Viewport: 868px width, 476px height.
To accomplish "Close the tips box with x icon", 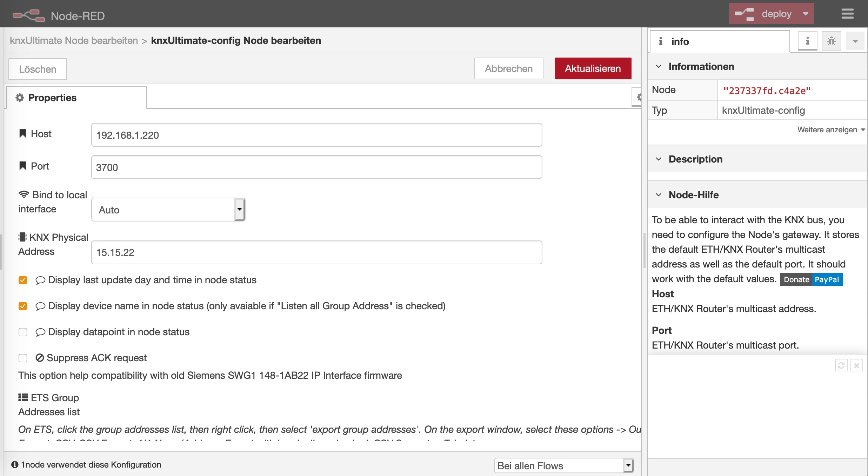I will click(x=856, y=365).
